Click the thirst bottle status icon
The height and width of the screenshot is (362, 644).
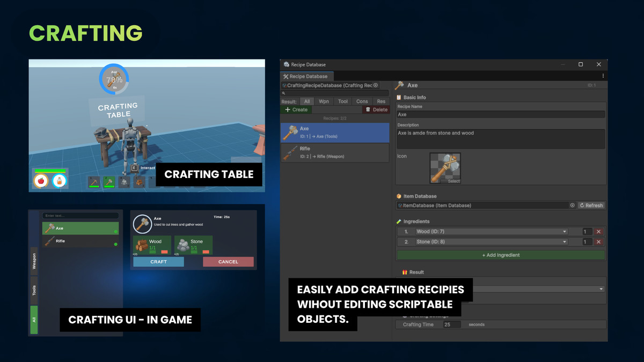(x=59, y=181)
